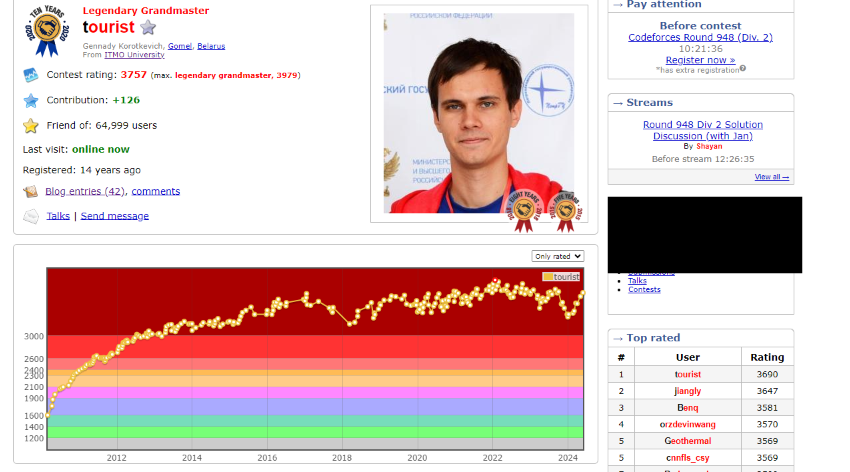Open tourist in Top rated table

coord(687,374)
